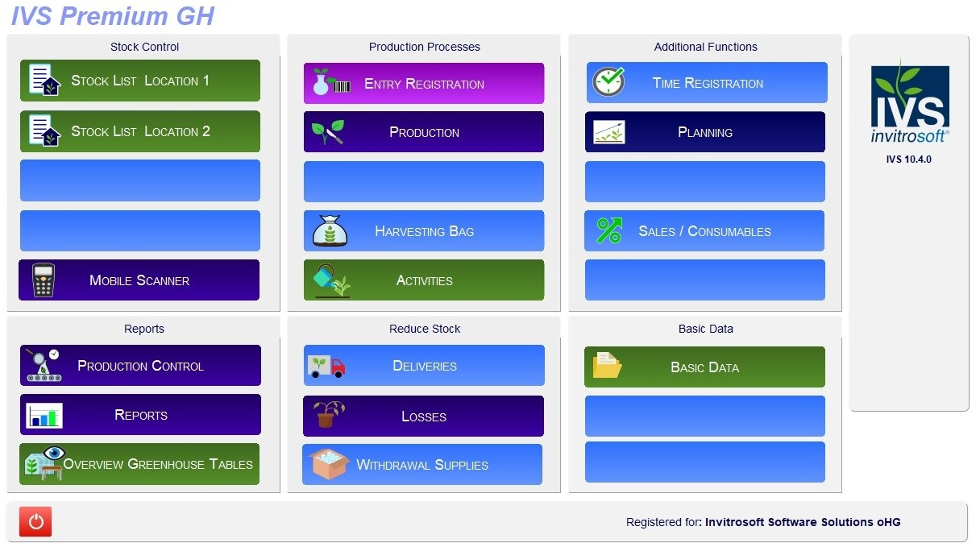Click the Stock Control section header
980x543 pixels.
(145, 47)
